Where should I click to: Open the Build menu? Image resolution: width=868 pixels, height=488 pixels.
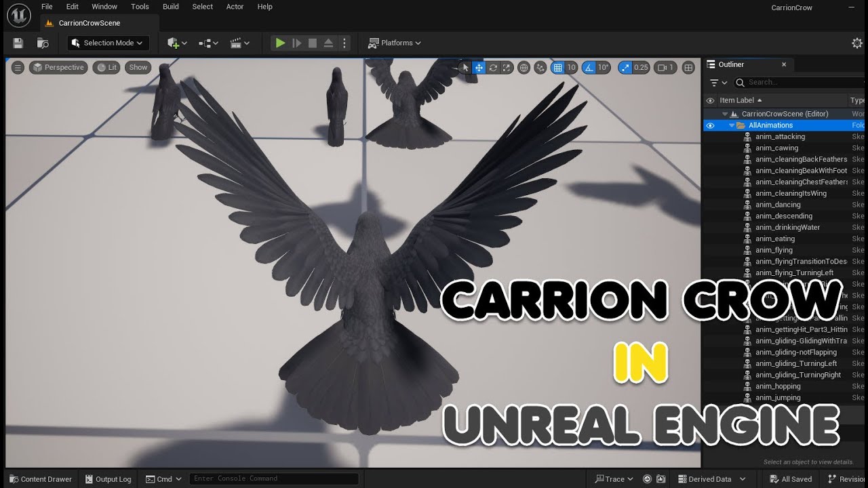tap(171, 7)
